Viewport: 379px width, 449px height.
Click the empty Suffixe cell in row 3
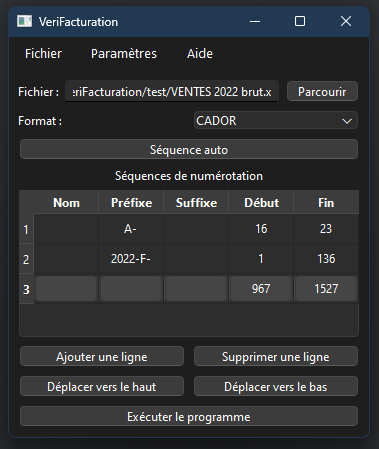(x=196, y=289)
